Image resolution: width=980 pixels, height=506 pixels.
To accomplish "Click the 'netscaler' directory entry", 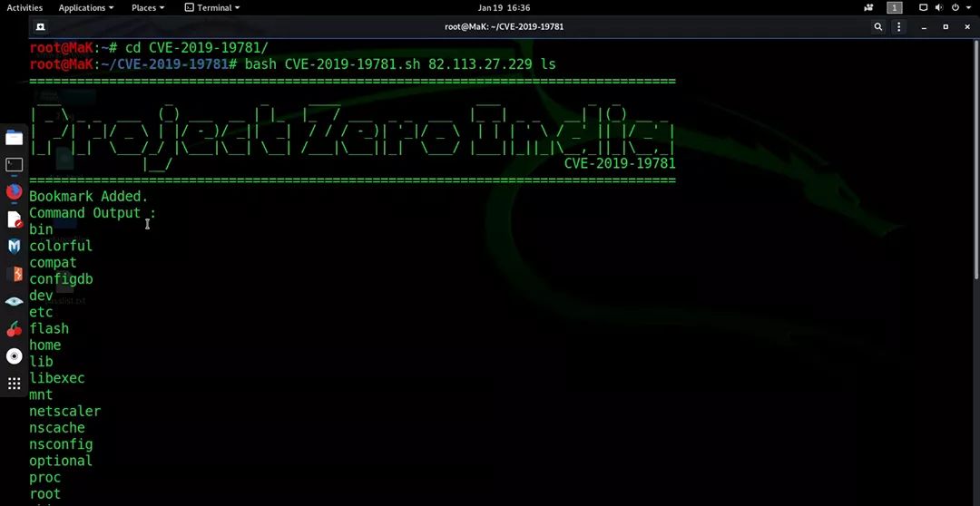I will pos(65,411).
